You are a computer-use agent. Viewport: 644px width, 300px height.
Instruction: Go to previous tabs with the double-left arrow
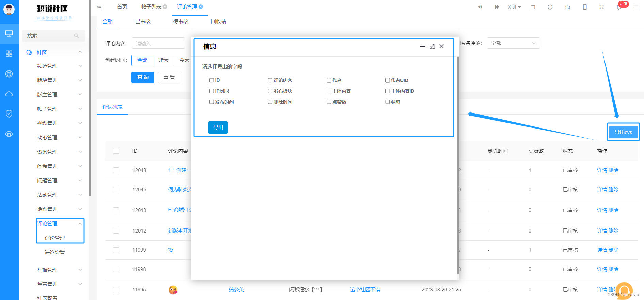coord(480,7)
